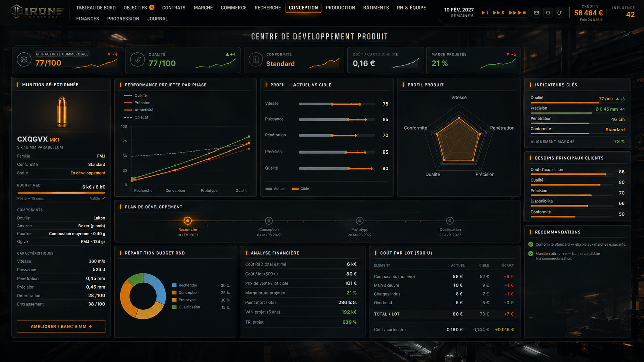Toggle Actuel legend in profil chart

coord(275,189)
